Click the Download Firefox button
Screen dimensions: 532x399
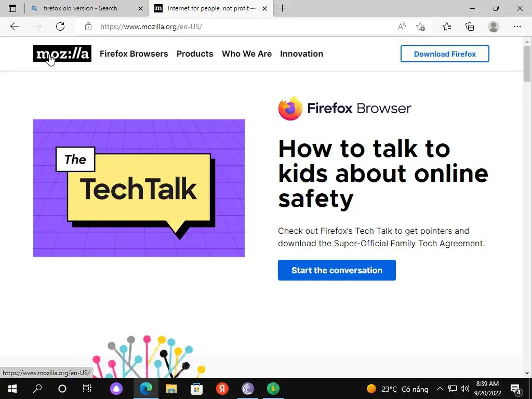point(445,54)
